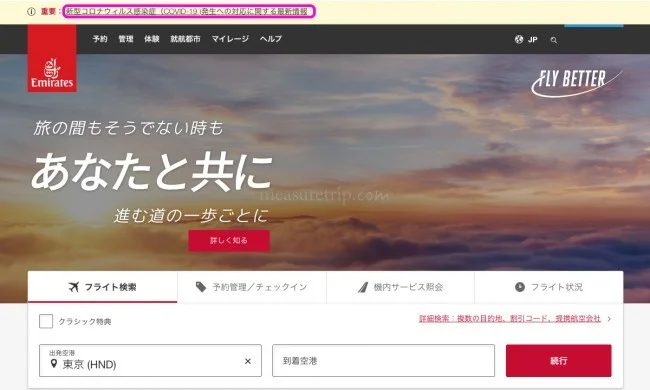The width and height of the screenshot is (650, 390).
Task: Open the 管理 menu
Action: [x=126, y=39]
